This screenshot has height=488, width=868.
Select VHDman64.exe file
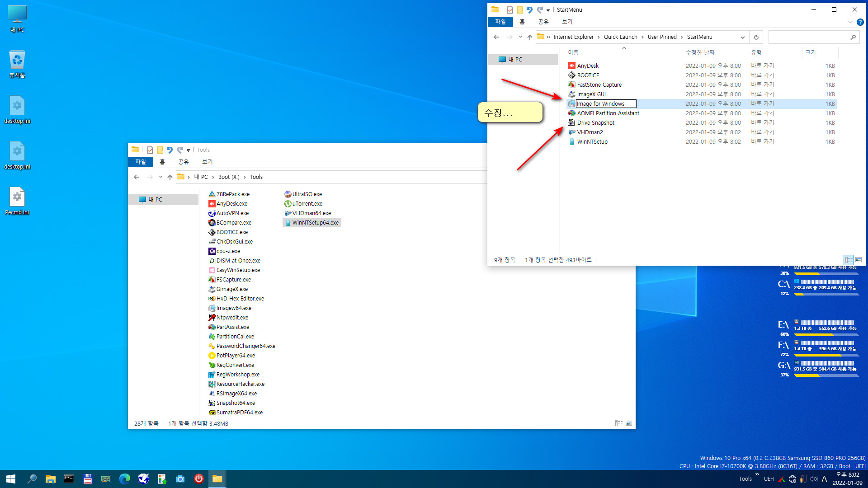coord(311,213)
